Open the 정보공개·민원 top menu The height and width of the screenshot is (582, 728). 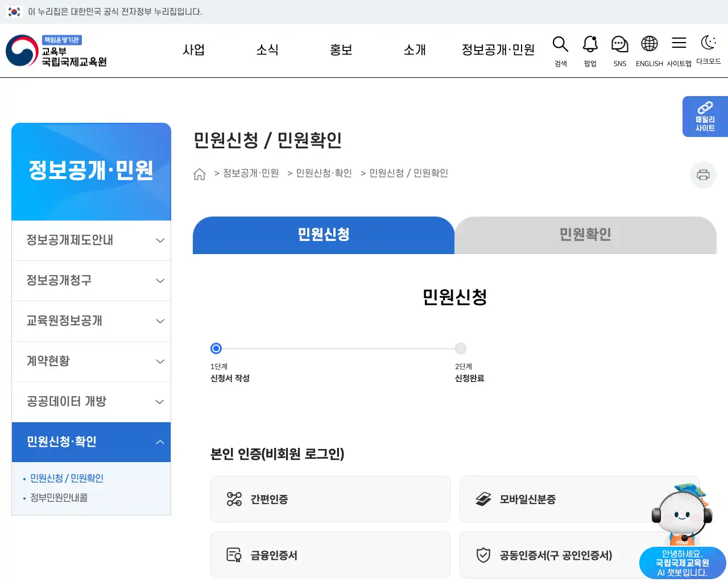pyautogui.click(x=498, y=50)
